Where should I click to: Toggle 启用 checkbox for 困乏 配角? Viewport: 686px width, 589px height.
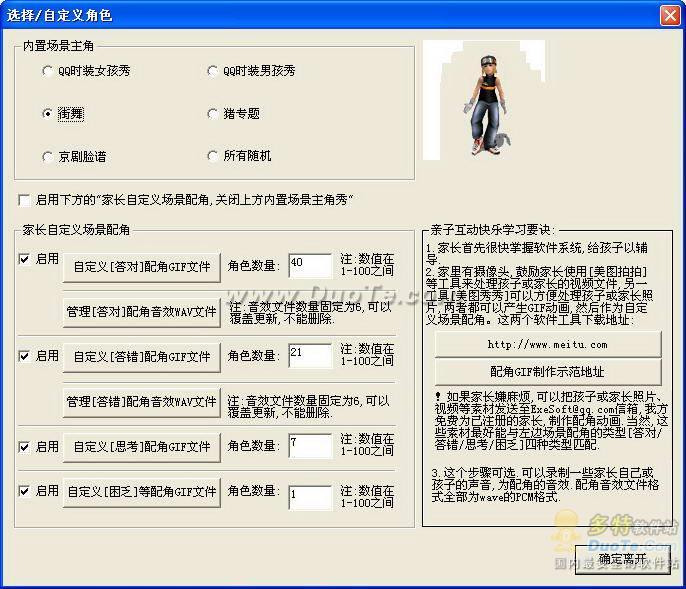coord(25,491)
